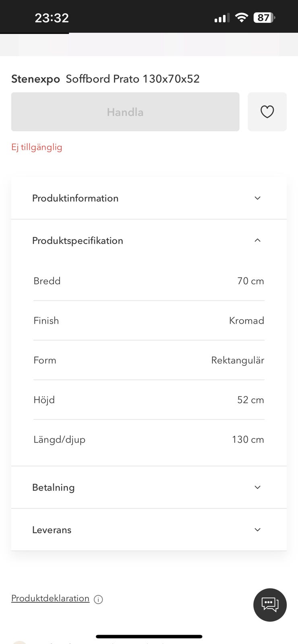Screen dimensions: 298x644
Task: Expand the Leverans section
Action: pos(149,530)
